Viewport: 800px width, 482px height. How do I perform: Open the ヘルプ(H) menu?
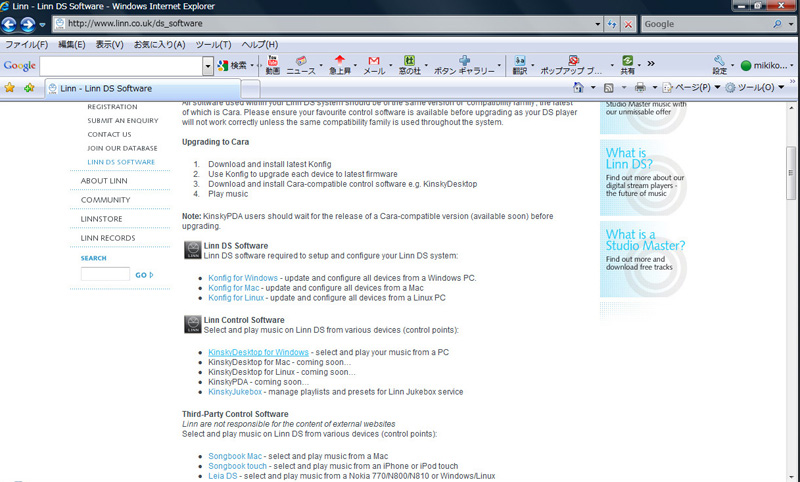coord(260,44)
